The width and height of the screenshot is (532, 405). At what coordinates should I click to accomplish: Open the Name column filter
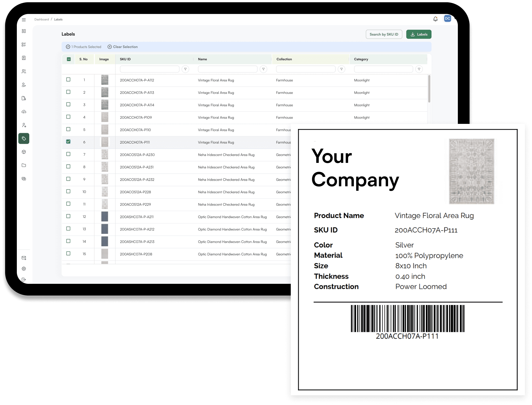tap(263, 69)
